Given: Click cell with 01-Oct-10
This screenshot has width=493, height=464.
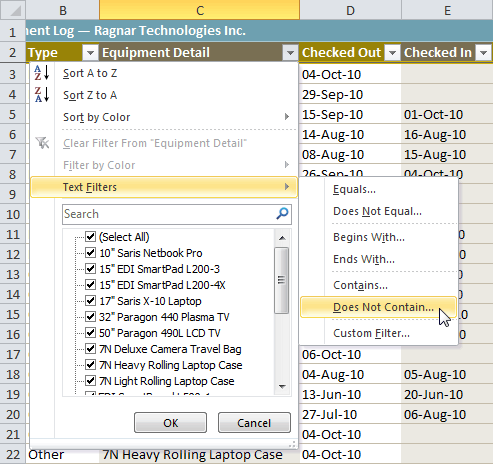Looking at the screenshot, I should click(x=447, y=114).
